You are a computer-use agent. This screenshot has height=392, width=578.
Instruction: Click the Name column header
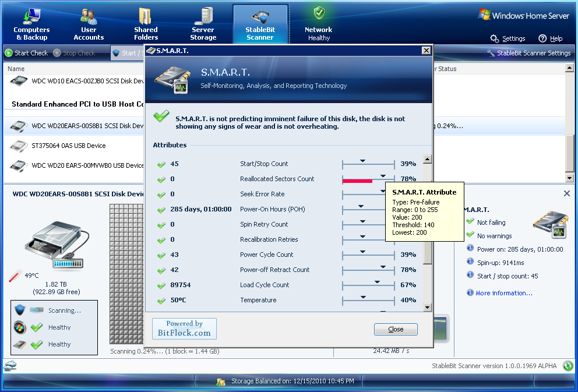[x=16, y=69]
